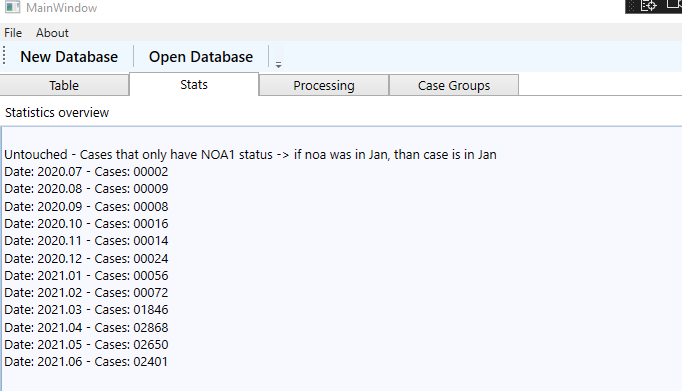This screenshot has height=391, width=682.
Task: Click the line Date: 2021.02 - Cases: 00072
Action: pyautogui.click(x=86, y=292)
